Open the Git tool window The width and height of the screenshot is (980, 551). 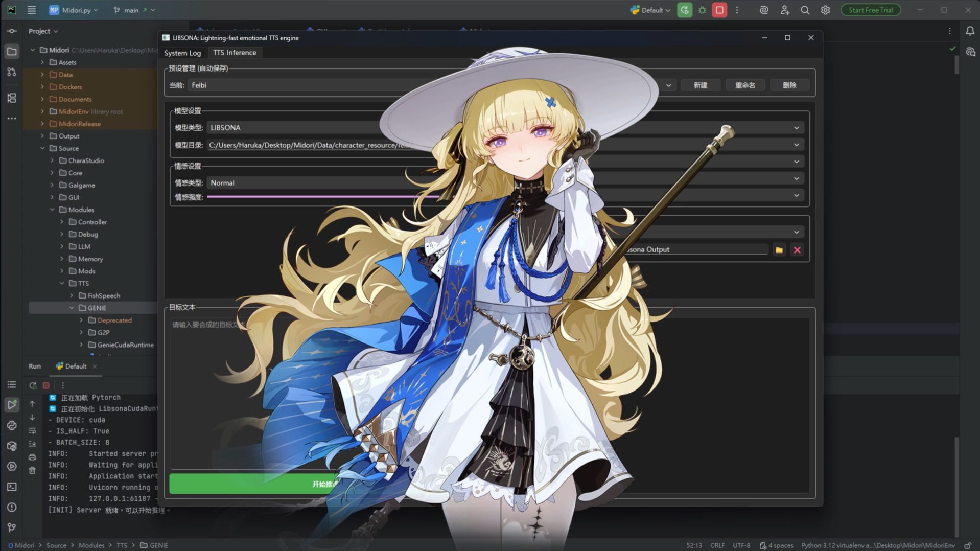pos(12,527)
